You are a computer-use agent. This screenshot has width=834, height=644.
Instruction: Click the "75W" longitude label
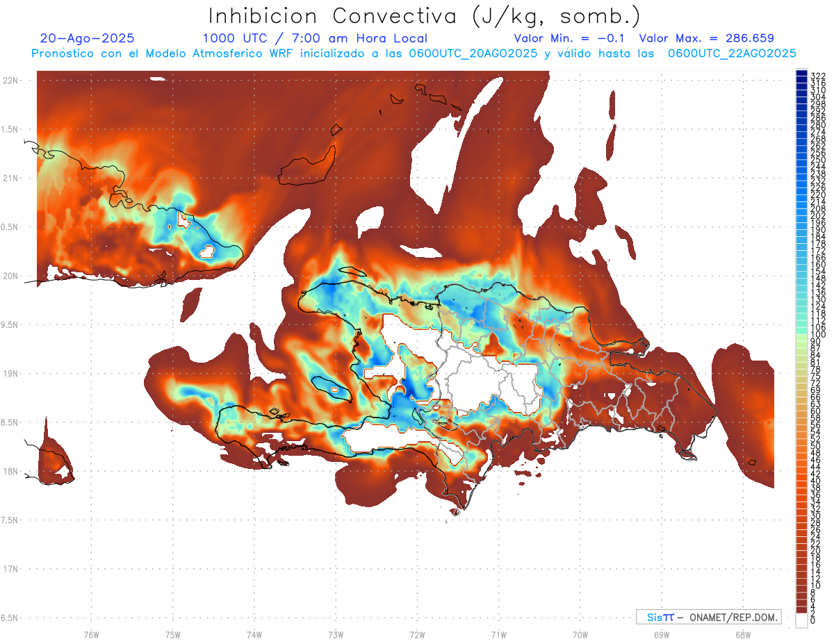tap(172, 634)
